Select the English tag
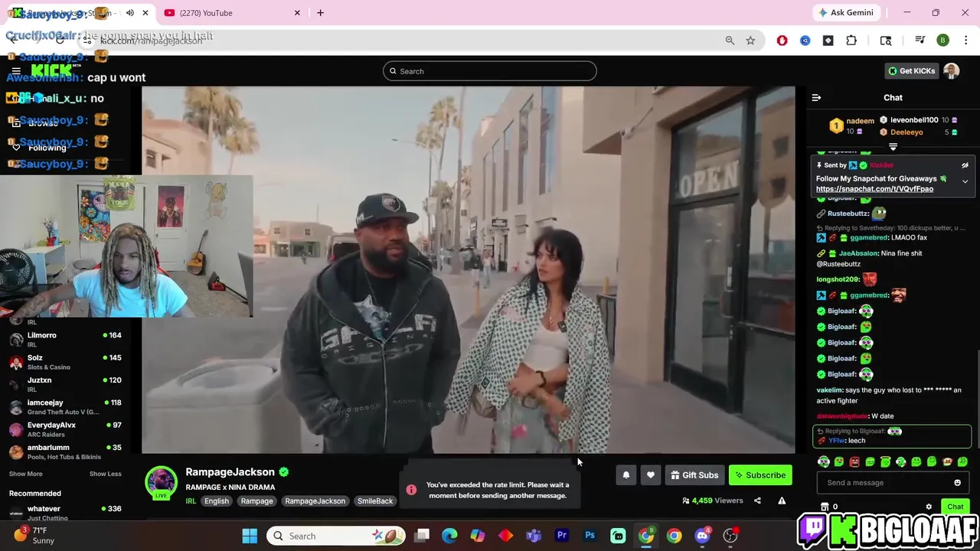 click(x=216, y=501)
